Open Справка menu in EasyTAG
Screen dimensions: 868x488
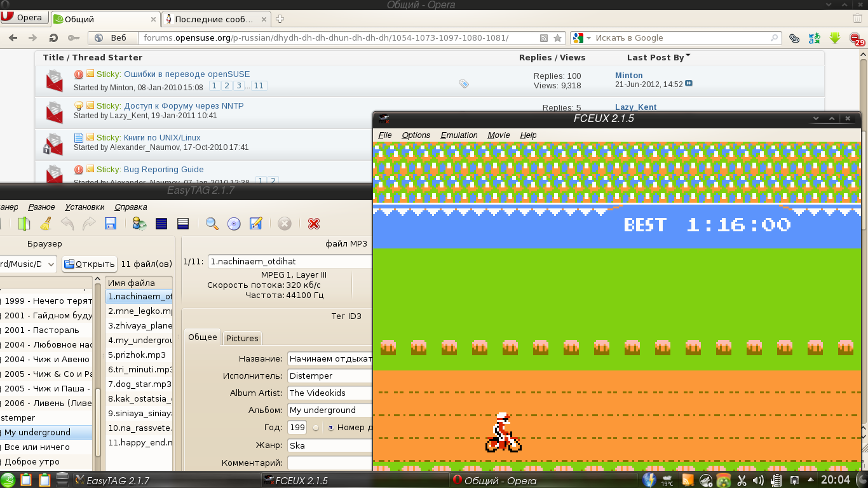tap(131, 207)
